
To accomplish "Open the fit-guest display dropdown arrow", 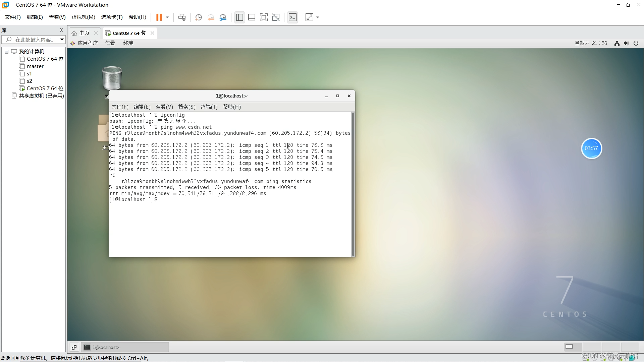I will (x=318, y=17).
